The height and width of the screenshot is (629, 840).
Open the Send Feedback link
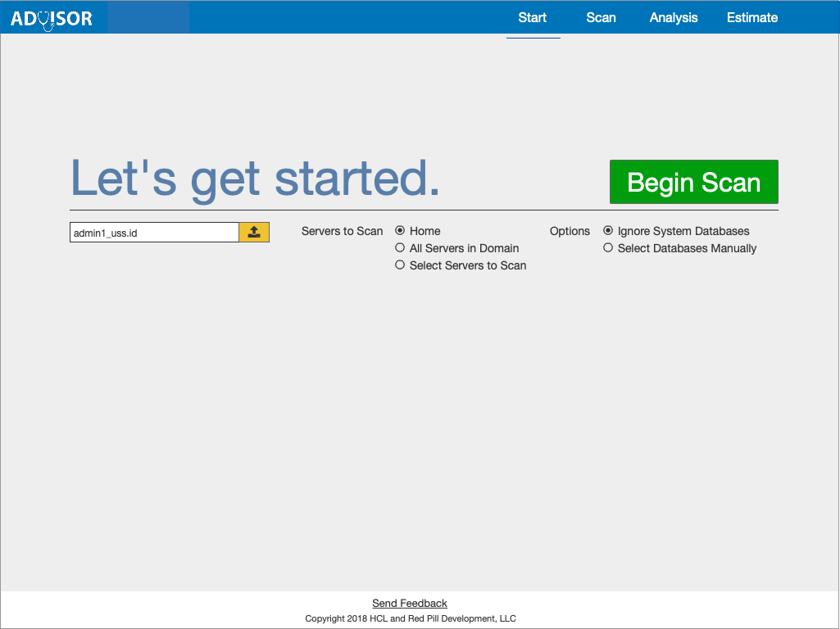click(x=410, y=604)
